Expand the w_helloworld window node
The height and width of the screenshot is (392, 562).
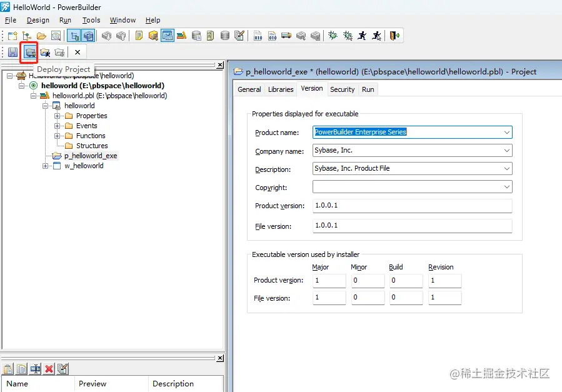[45, 166]
